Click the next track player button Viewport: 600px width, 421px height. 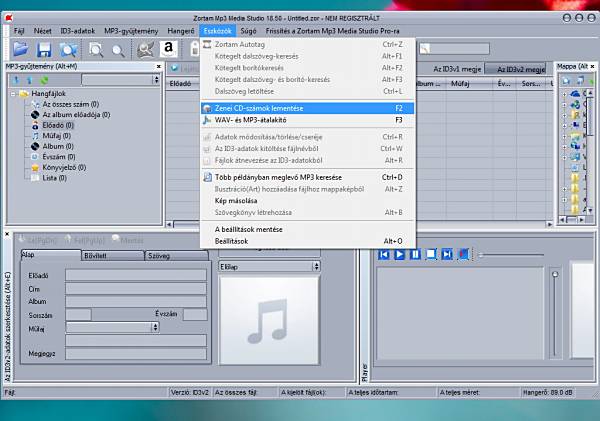point(447,254)
